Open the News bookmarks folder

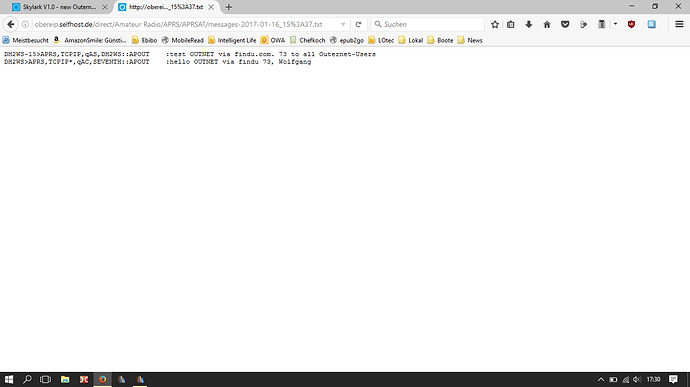pyautogui.click(x=470, y=40)
